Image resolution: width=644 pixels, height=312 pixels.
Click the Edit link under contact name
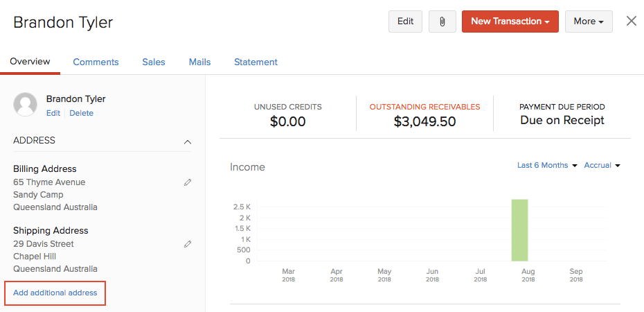pyautogui.click(x=53, y=113)
